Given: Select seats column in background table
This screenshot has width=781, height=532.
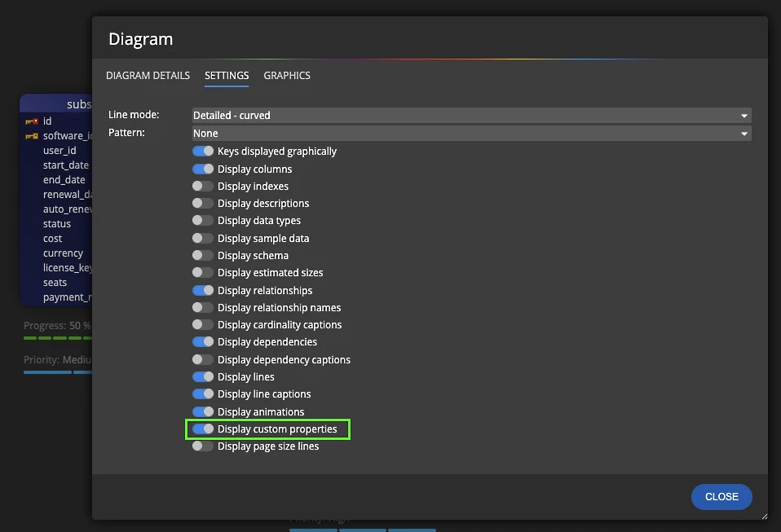Looking at the screenshot, I should click(55, 283).
